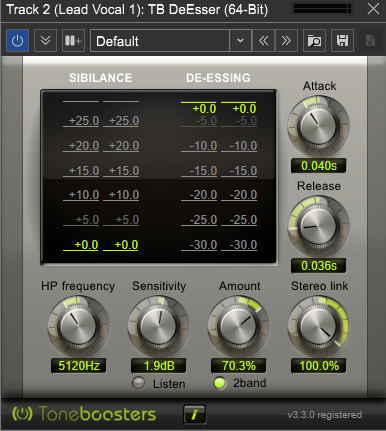Click the SIBILANCE meter heading
Viewport: 386px width, 431px height.
[x=101, y=78]
